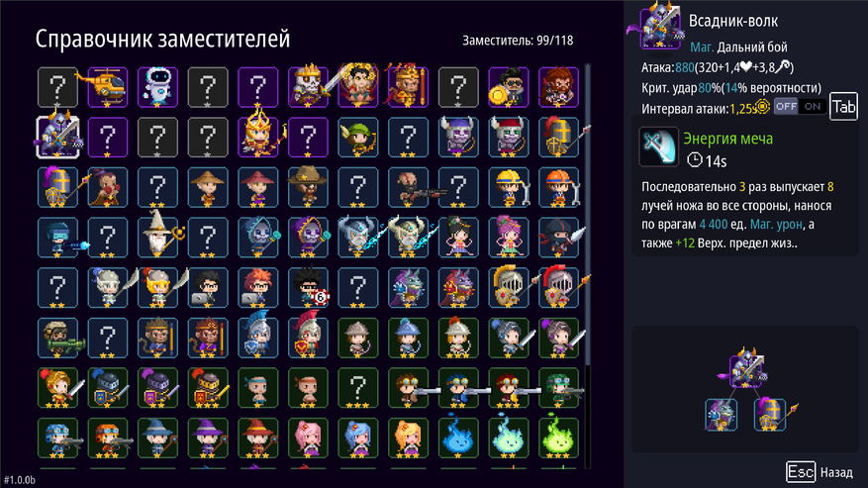Select the green flame spirit deputy

pyautogui.click(x=558, y=438)
